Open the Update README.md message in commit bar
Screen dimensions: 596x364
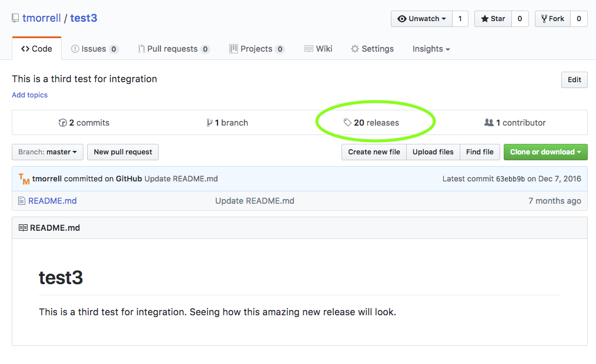click(181, 179)
